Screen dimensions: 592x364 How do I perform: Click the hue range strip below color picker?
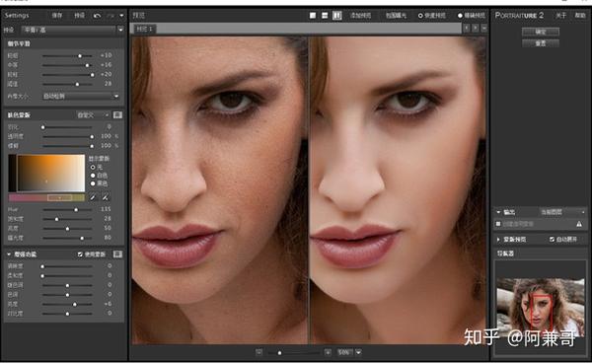coord(46,197)
